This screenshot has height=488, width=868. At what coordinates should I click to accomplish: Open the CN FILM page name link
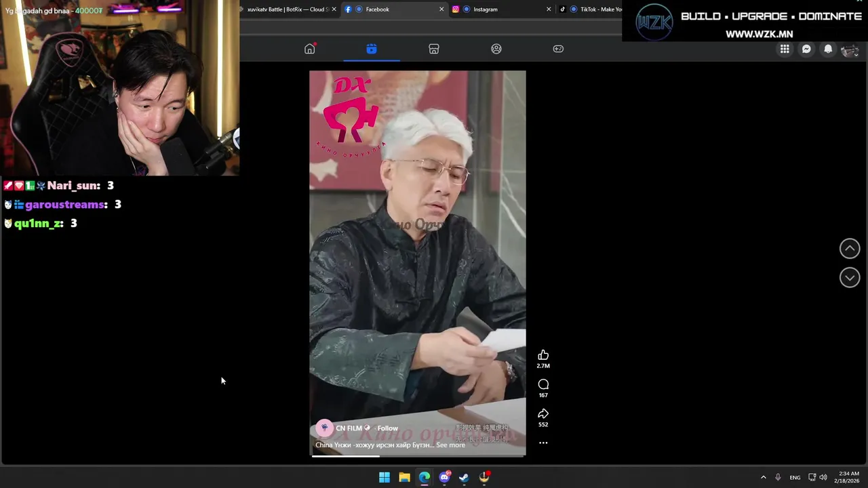point(349,428)
